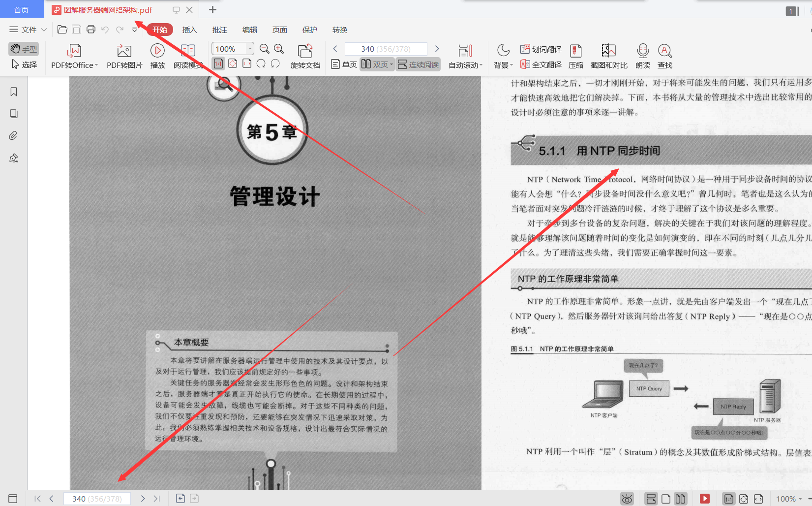Click the 压缩 compress icon
812x506 pixels.
pos(576,51)
